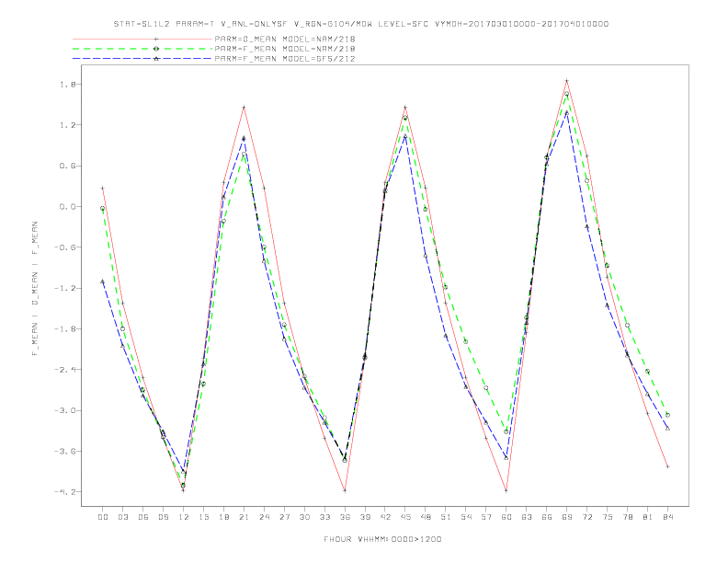Click x-axis tick label 84
728x563 pixels.
click(667, 517)
